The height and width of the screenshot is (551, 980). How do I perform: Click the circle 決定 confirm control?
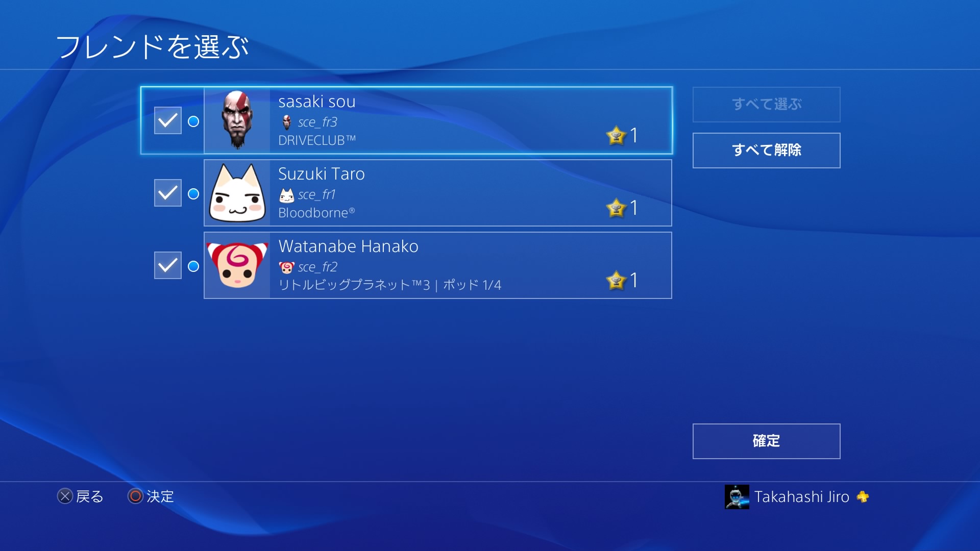[x=151, y=496]
